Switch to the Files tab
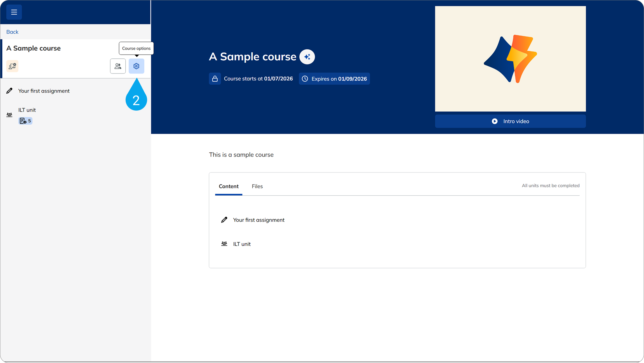 tap(257, 186)
